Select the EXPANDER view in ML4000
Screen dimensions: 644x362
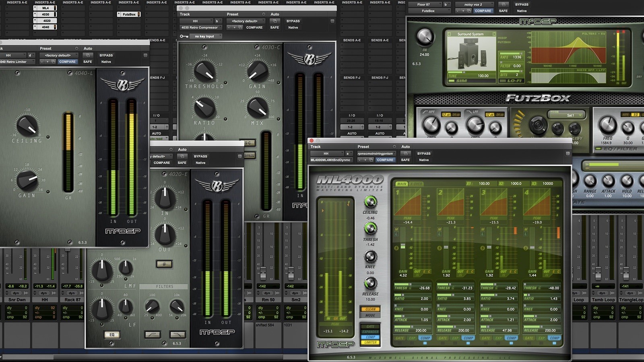(x=370, y=332)
